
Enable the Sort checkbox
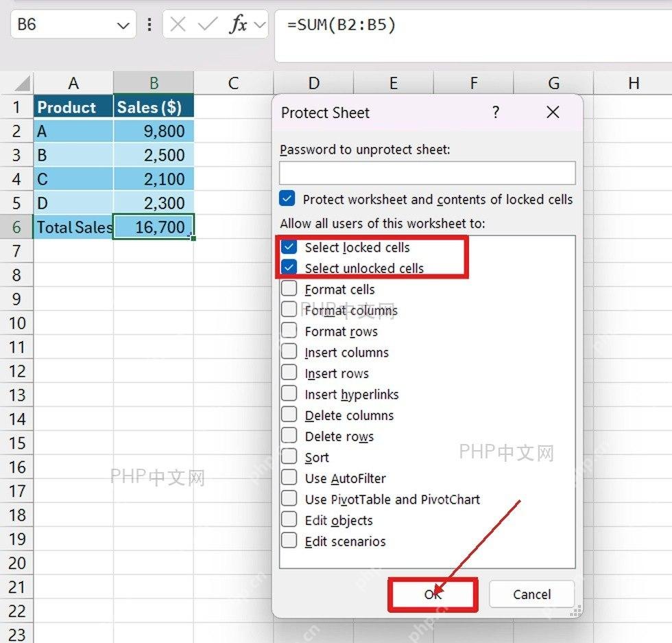289,457
